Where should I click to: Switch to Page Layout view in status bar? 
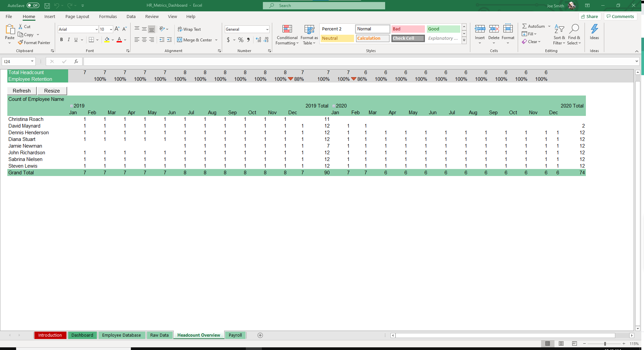click(561, 344)
